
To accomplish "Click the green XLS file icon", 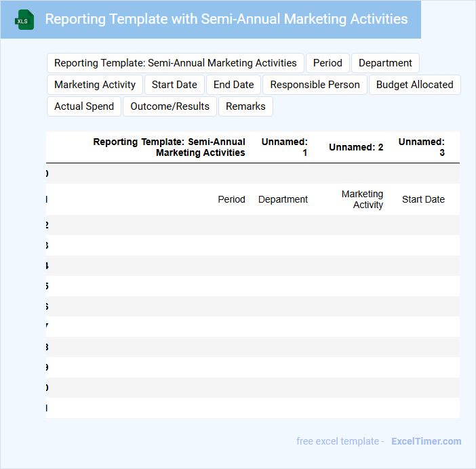I will (25, 20).
